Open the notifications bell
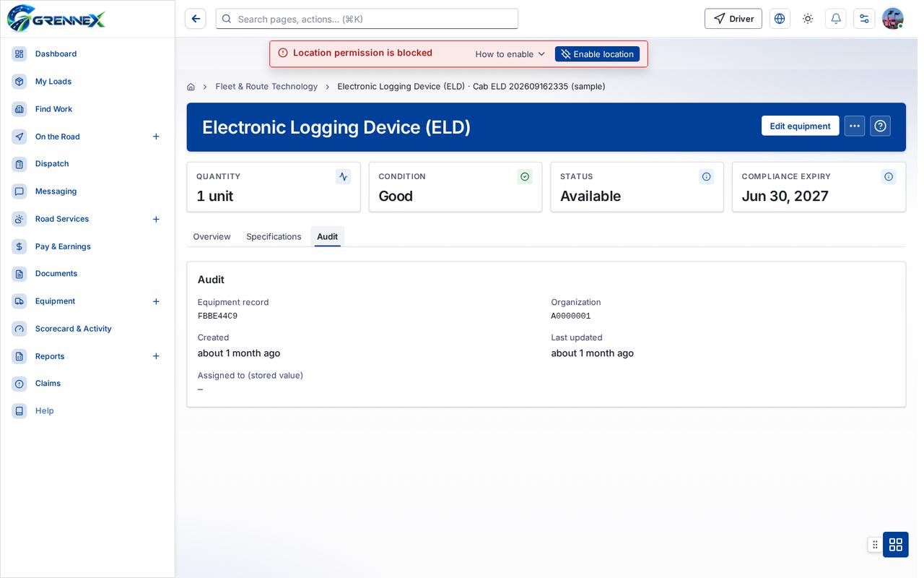 point(836,19)
